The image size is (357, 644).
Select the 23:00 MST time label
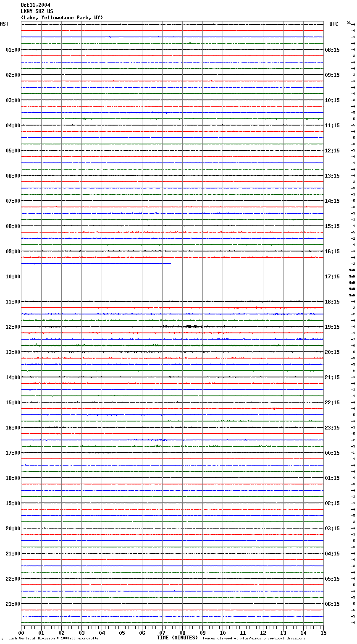click(x=13, y=604)
